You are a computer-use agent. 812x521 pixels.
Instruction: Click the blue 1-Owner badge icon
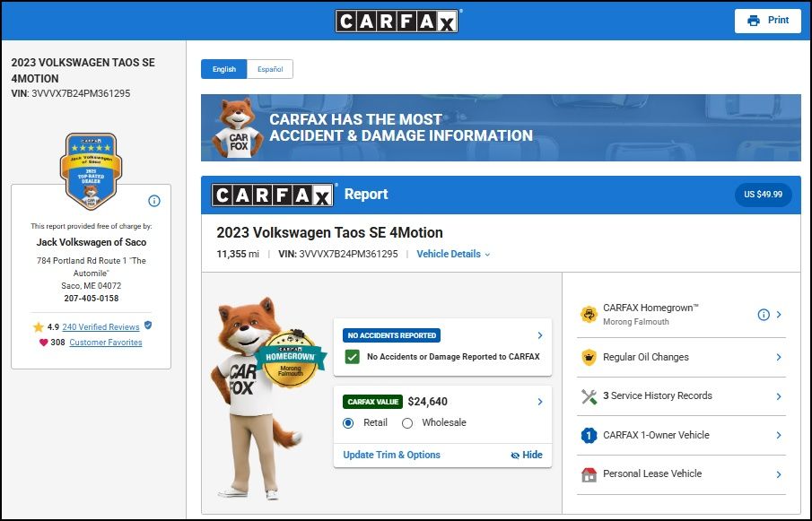589,435
